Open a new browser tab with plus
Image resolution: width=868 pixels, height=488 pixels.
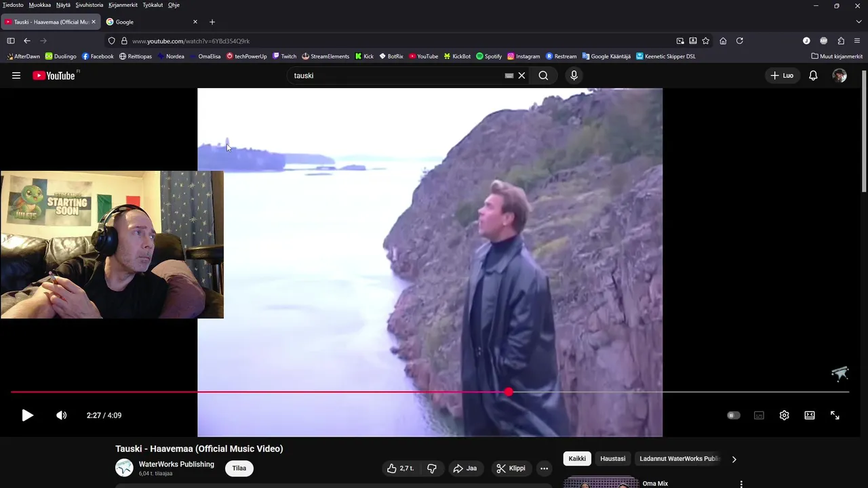(x=212, y=22)
